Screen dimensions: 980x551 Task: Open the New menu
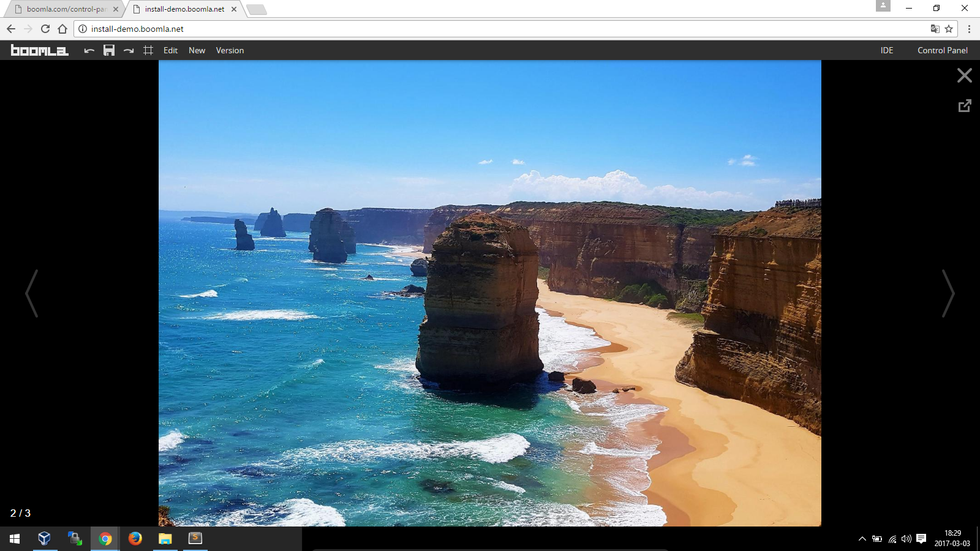coord(197,50)
